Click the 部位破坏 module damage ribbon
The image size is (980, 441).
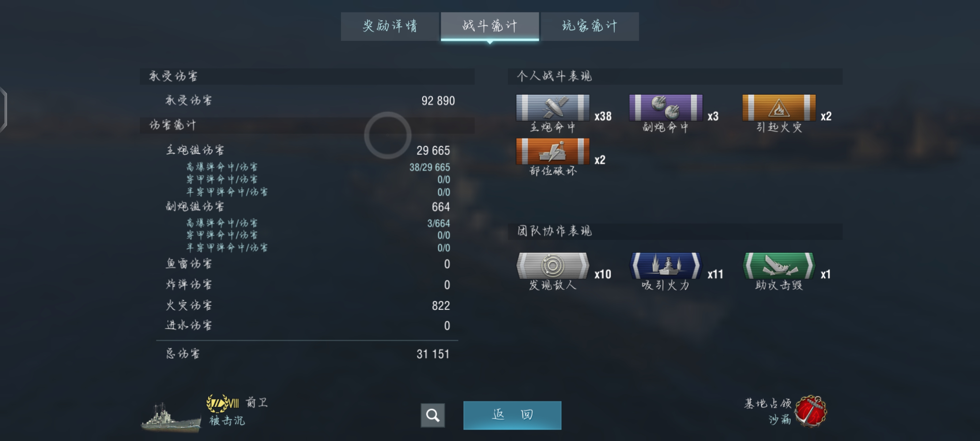[552, 151]
